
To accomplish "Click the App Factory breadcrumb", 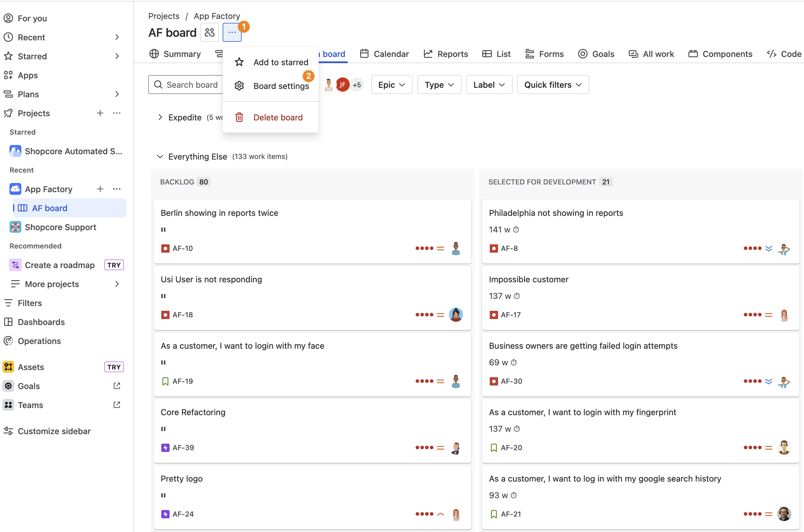I will pyautogui.click(x=217, y=16).
